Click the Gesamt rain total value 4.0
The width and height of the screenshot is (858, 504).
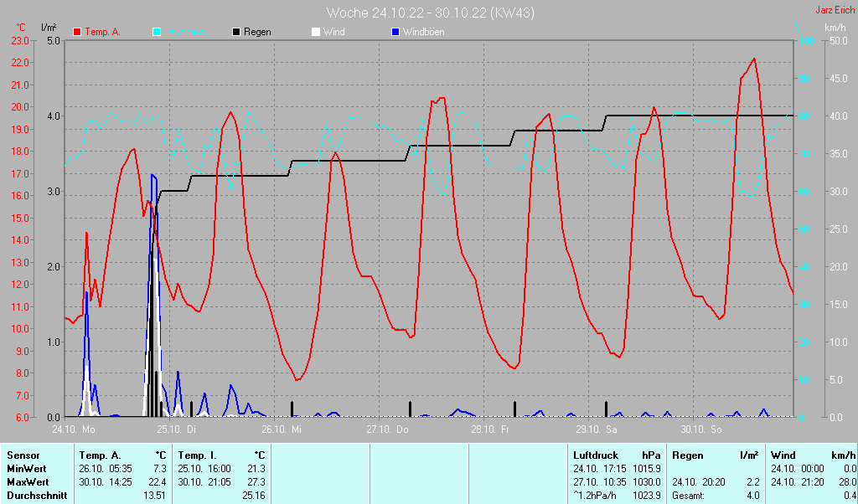pos(752,496)
